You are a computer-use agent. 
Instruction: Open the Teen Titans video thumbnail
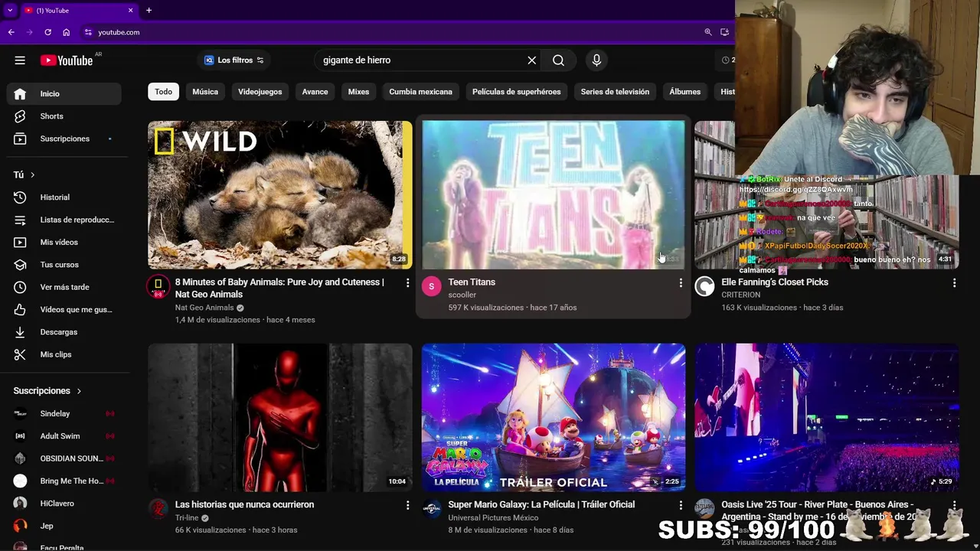click(554, 194)
